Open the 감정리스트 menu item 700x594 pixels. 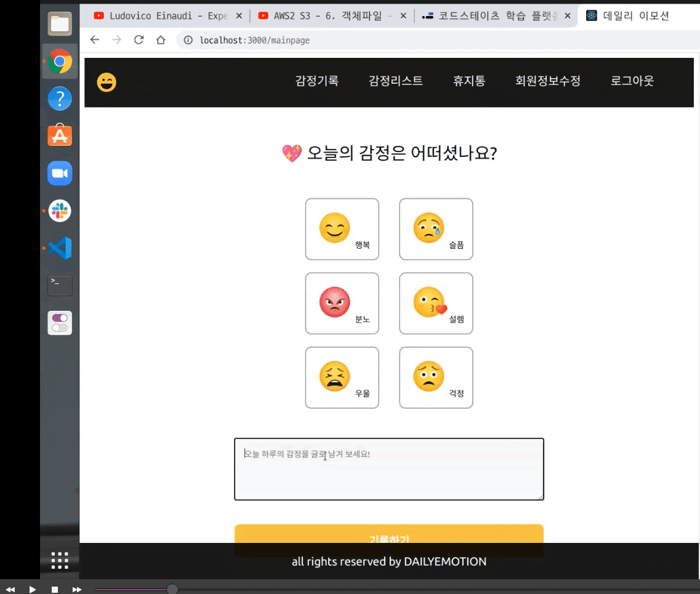coord(395,81)
